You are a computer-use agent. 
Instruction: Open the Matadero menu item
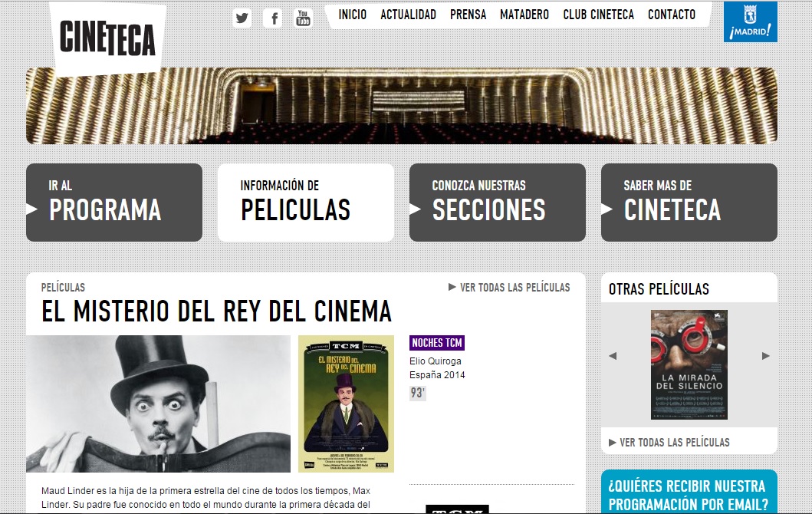524,15
